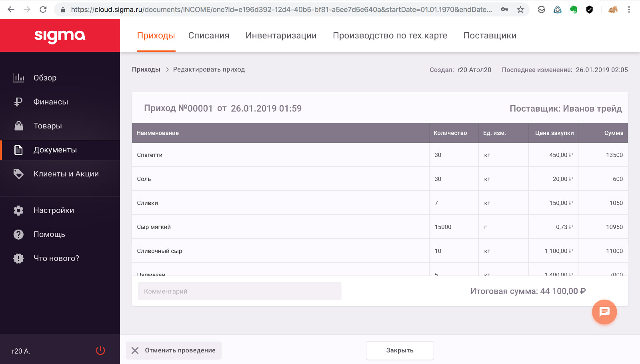Switch to Списания tab

click(x=209, y=36)
